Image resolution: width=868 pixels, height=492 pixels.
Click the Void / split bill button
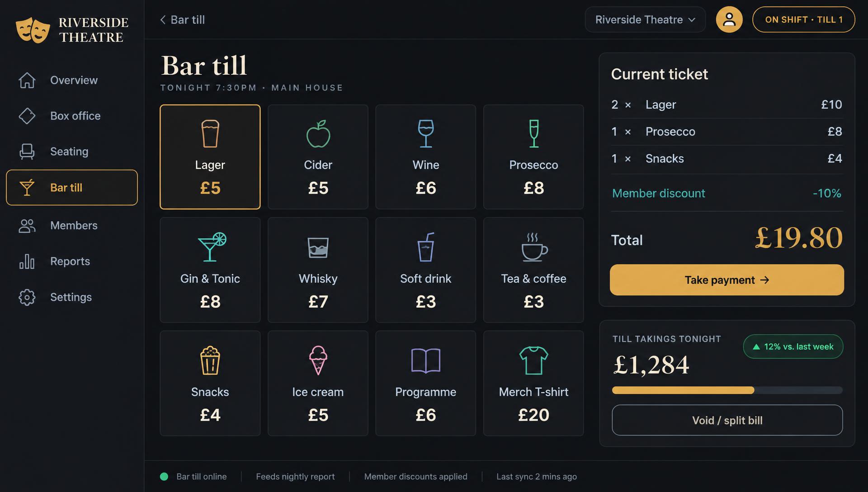727,420
